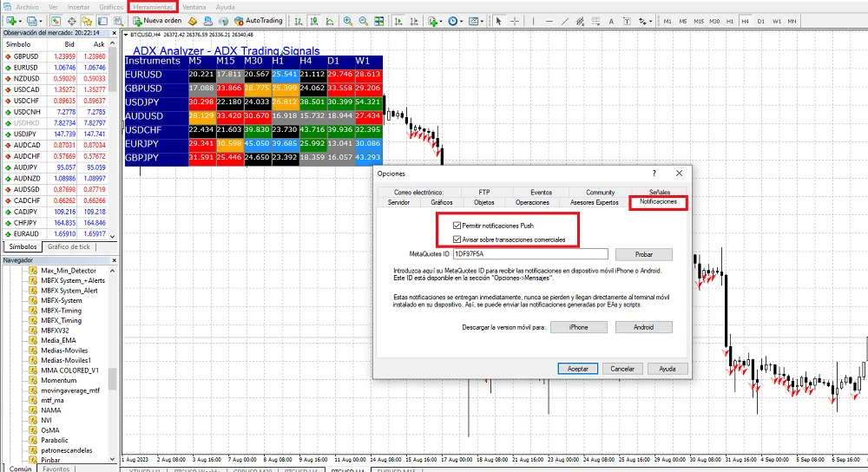The image size is (868, 472).
Task: Open the Herramientas menu
Action: [153, 7]
